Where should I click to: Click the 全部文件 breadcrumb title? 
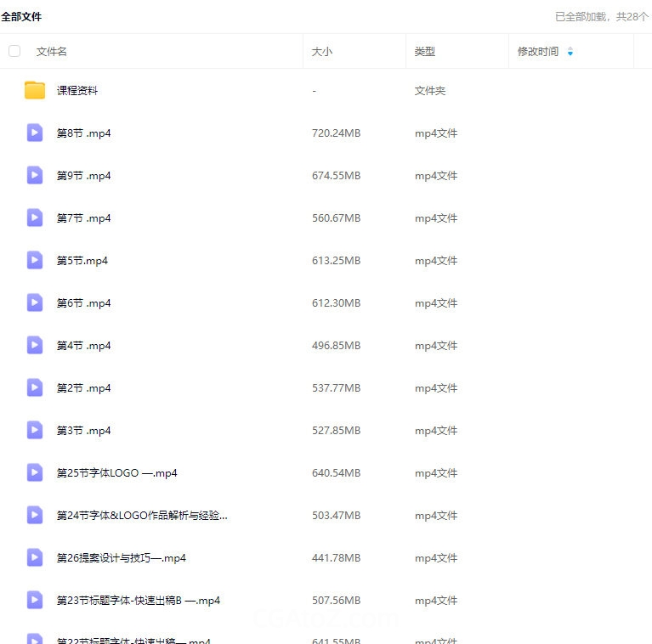point(21,16)
